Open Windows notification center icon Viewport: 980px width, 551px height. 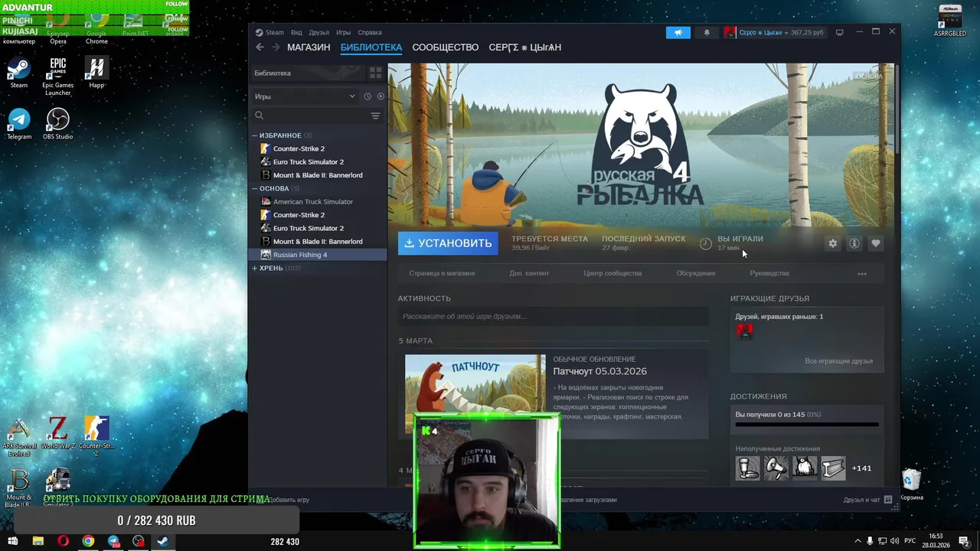[965, 541]
